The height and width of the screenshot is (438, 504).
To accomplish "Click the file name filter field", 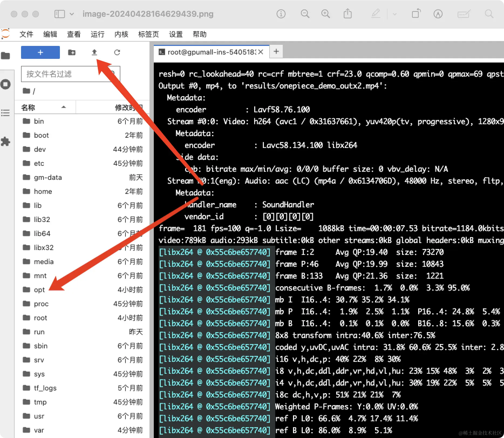I will coord(70,74).
